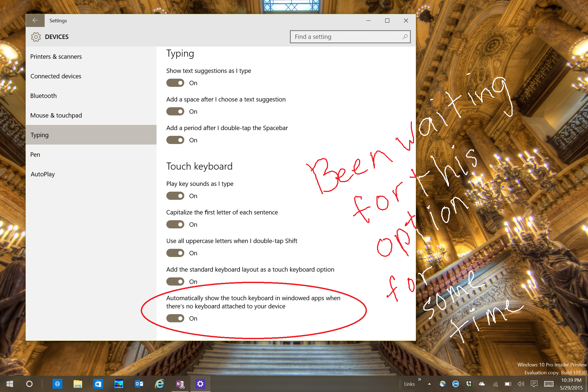Image resolution: width=588 pixels, height=392 pixels.
Task: Open the Dropbox tray icon
Action: [469, 384]
